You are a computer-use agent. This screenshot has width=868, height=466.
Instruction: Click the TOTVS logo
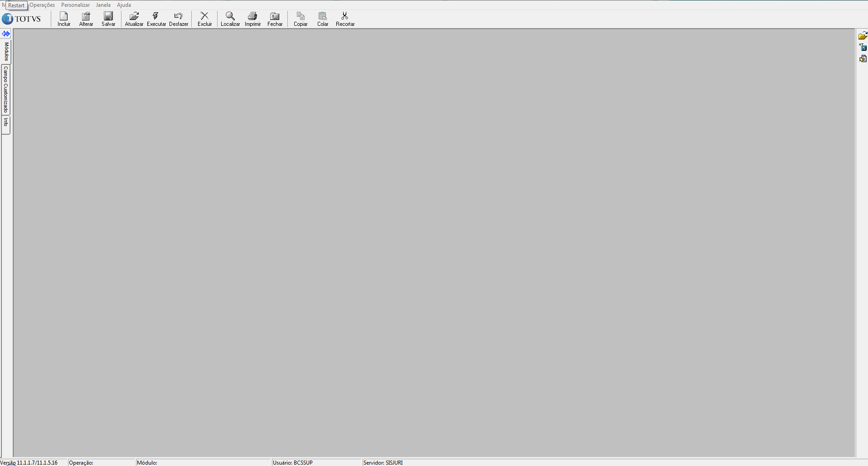click(22, 19)
